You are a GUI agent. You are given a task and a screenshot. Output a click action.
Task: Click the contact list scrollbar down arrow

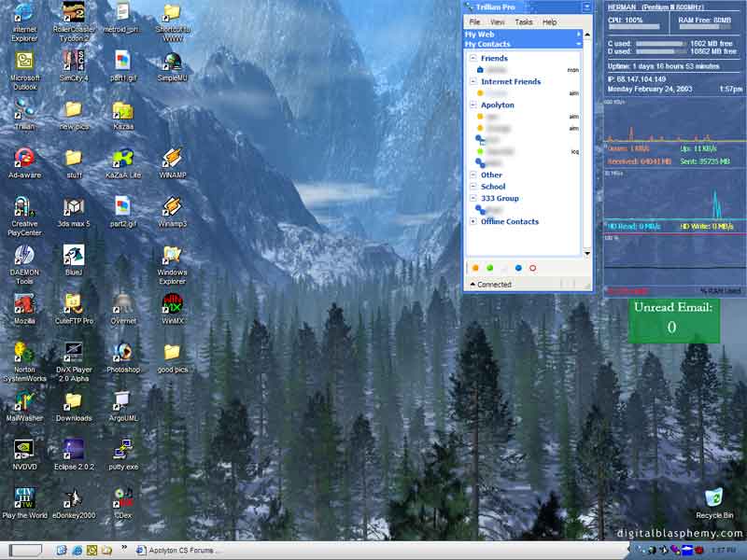(587, 253)
